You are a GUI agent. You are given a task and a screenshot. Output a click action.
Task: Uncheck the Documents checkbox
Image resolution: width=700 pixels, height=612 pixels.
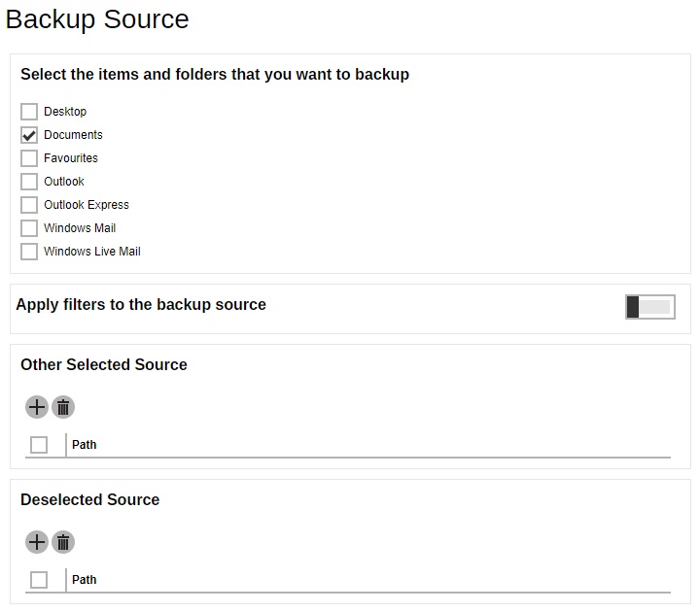pos(29,135)
